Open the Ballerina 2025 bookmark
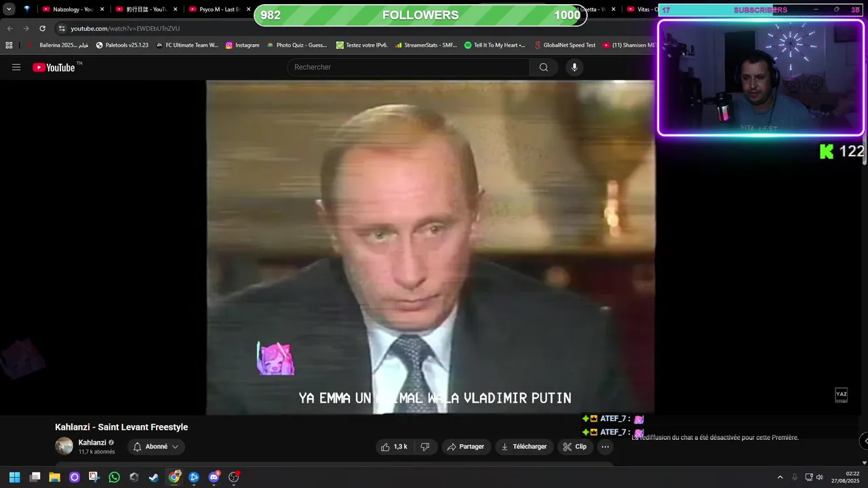This screenshot has height=488, width=868. coord(58,45)
